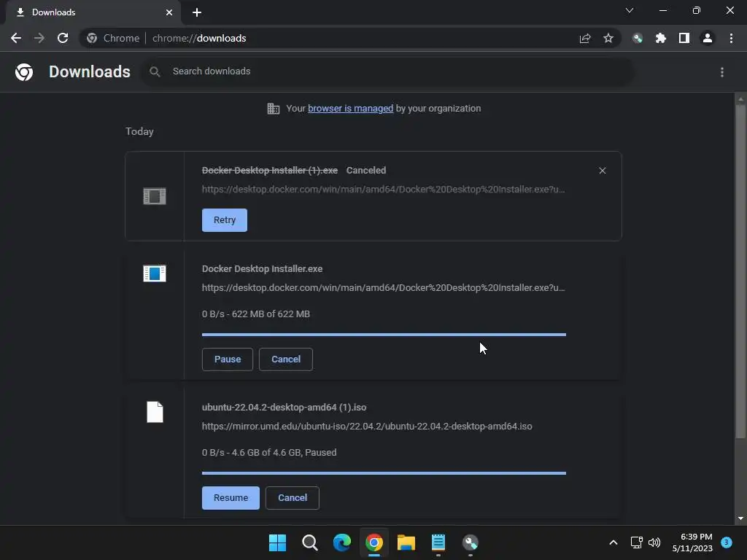This screenshot has height=560, width=747.
Task: Click the strikethrough Docker Desktop Installer (1).exe name
Action: [270, 171]
